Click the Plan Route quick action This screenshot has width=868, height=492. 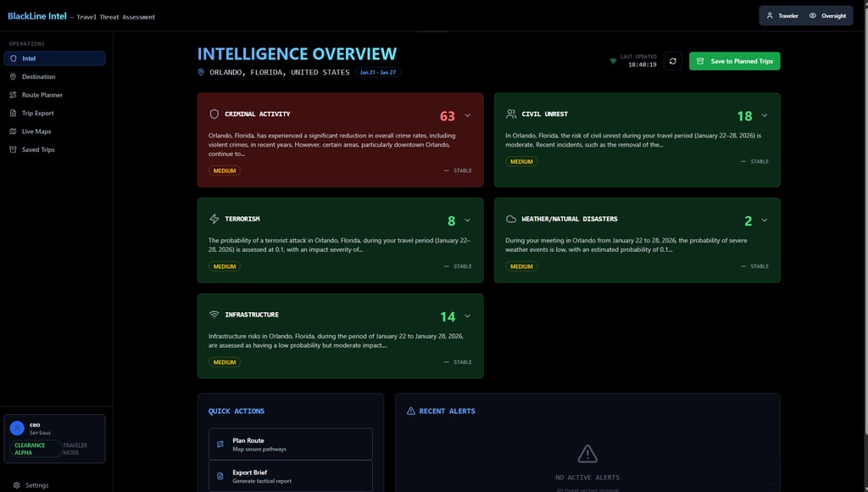(291, 444)
